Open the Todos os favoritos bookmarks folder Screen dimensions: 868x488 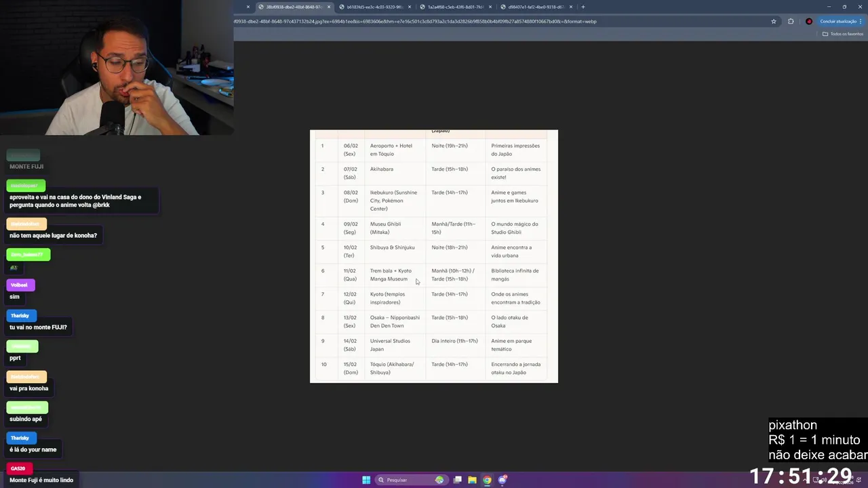coord(843,34)
